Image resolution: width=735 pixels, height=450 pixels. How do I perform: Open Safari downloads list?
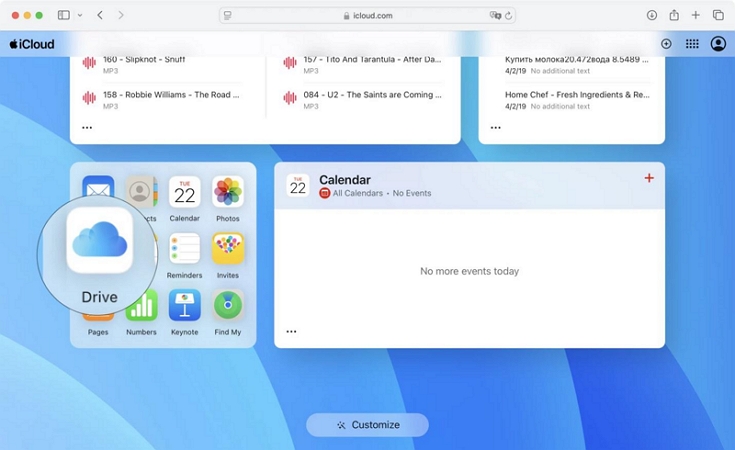652,15
